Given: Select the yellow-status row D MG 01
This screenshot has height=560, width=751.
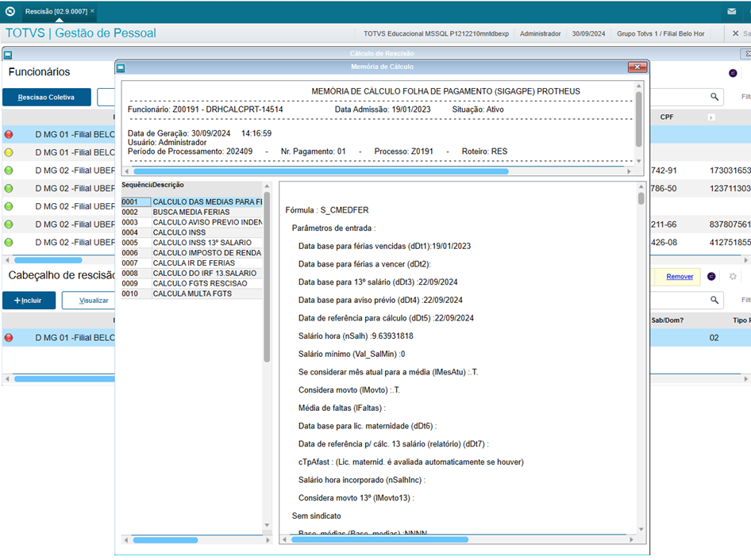Looking at the screenshot, I should click(x=59, y=152).
